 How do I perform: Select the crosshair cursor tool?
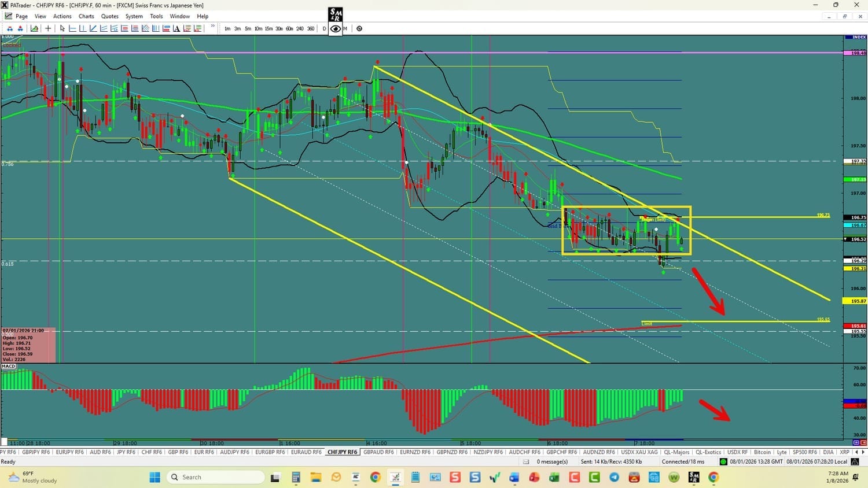click(x=48, y=28)
